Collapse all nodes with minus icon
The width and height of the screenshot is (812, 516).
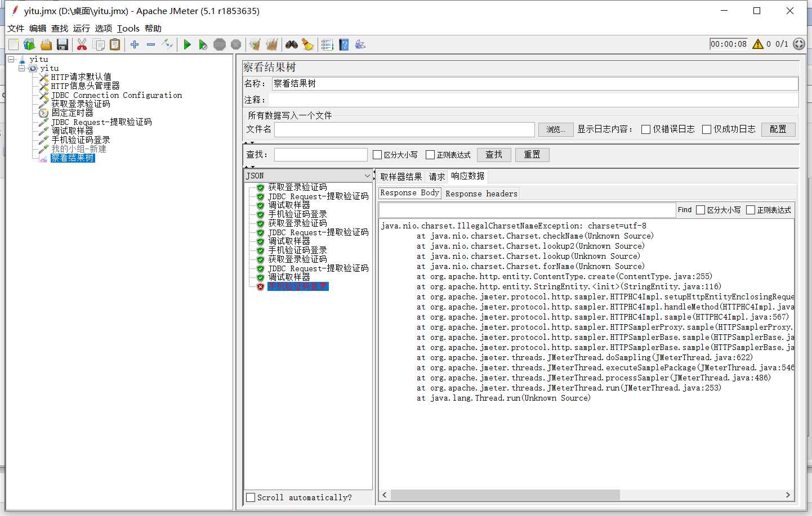pyautogui.click(x=151, y=44)
